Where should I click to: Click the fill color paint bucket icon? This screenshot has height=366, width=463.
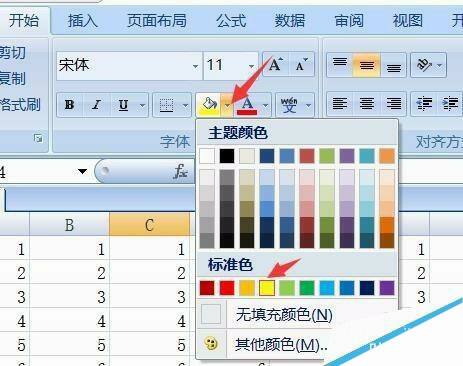point(209,105)
